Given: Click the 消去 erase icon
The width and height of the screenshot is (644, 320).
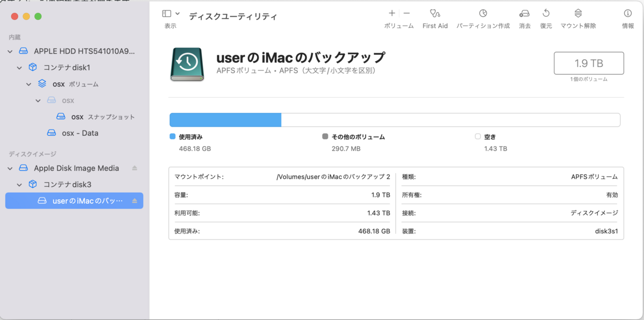Looking at the screenshot, I should 525,13.
